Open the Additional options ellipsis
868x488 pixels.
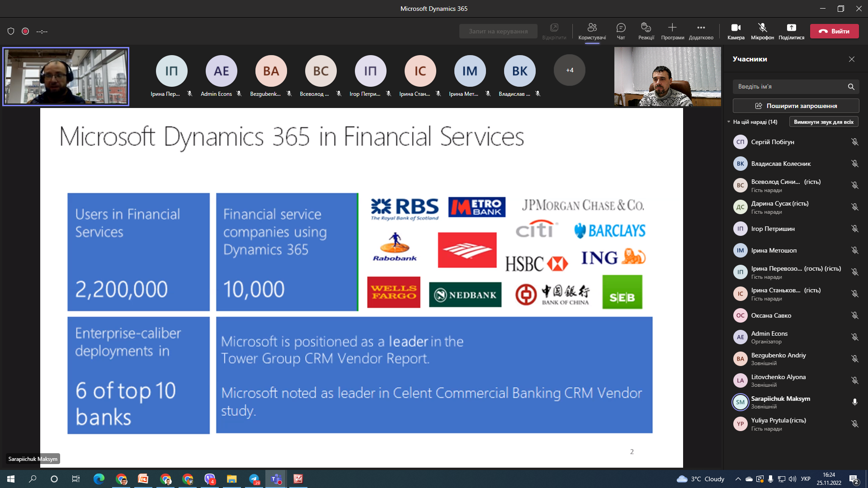(701, 28)
